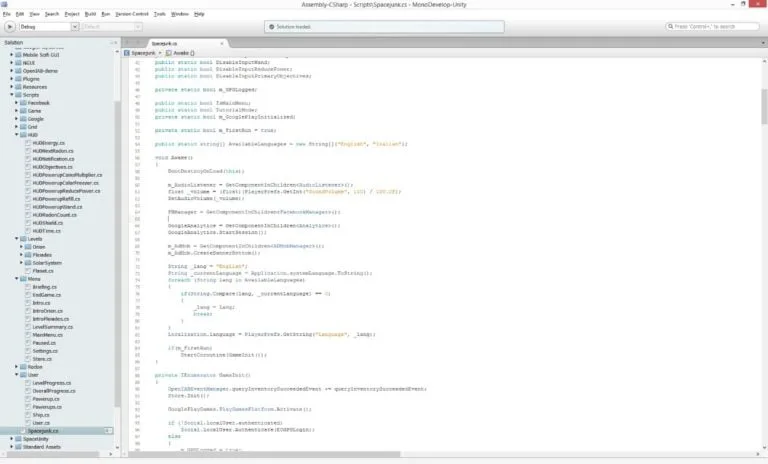
Task: Open the Build menu
Action: pyautogui.click(x=90, y=14)
